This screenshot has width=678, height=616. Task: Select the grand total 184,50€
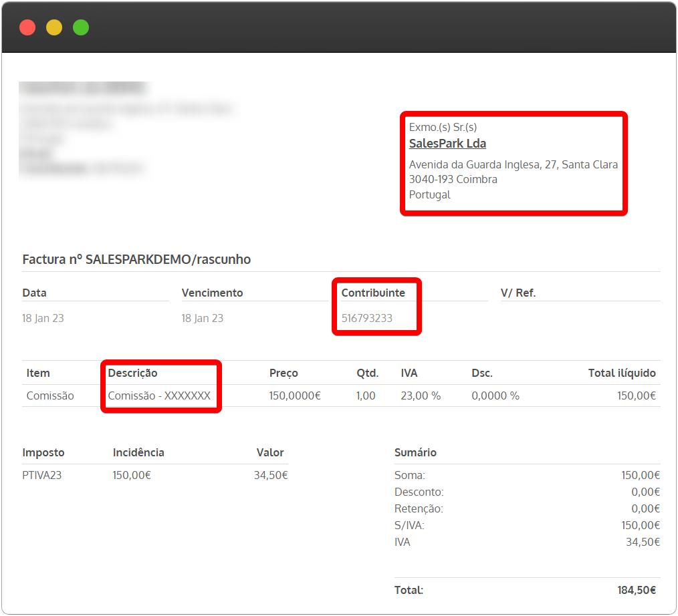[636, 590]
